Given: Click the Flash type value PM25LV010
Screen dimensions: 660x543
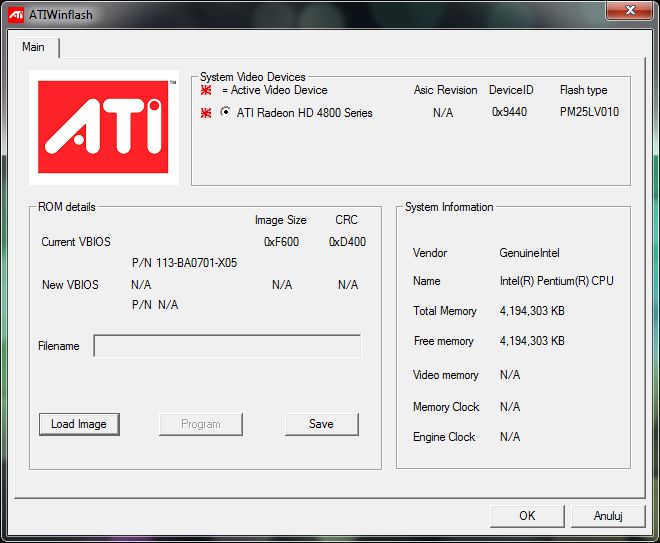Looking at the screenshot, I should click(589, 112).
